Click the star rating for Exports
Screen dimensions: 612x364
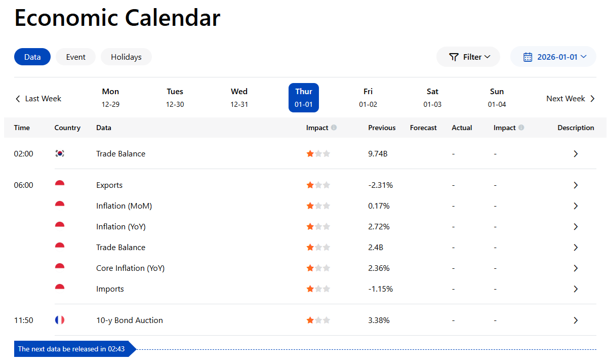[318, 185]
